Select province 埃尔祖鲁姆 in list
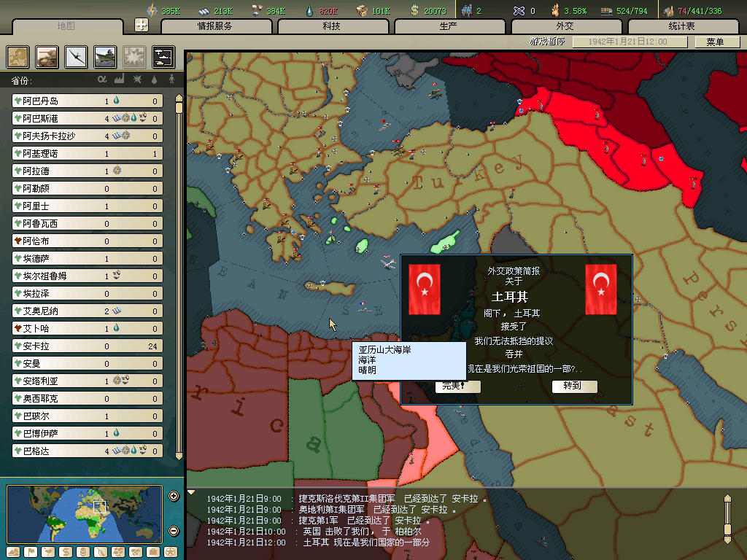This screenshot has width=747, height=560. pos(88,276)
